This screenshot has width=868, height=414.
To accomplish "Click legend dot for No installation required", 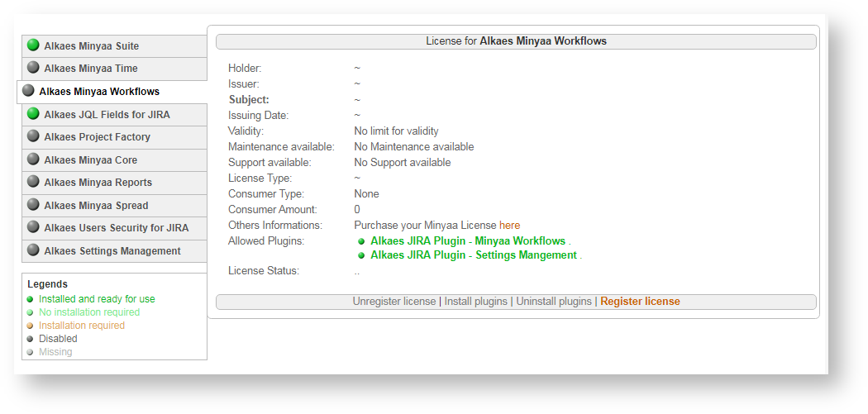I will coord(31,312).
